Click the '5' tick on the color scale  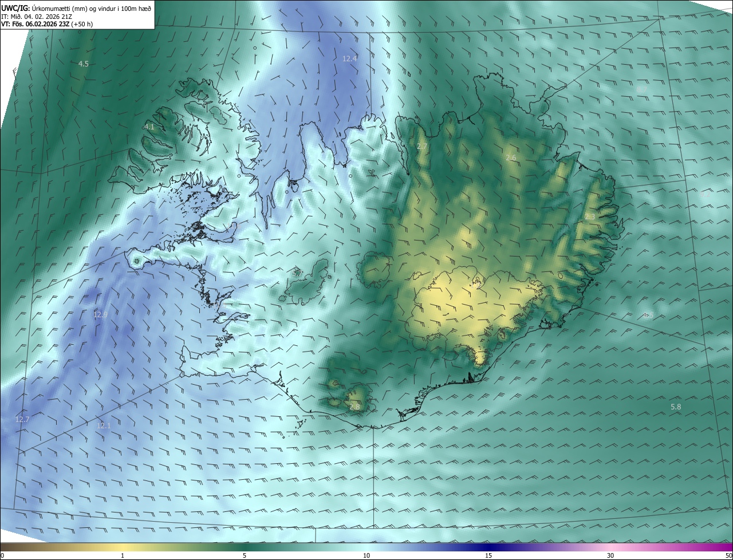tap(245, 555)
